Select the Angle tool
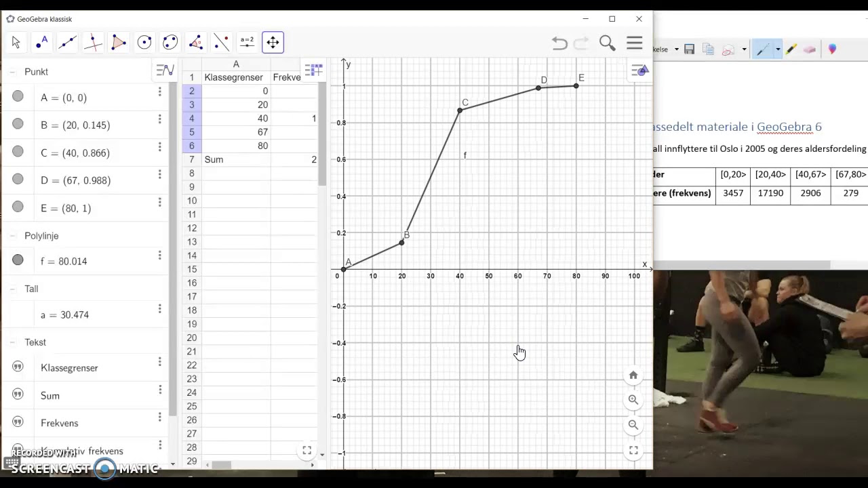868x488 pixels. [196, 43]
